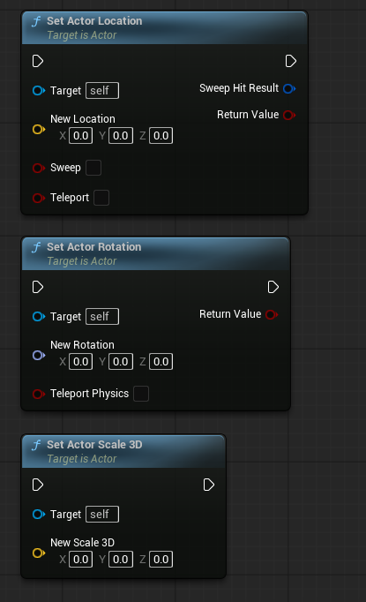The width and height of the screenshot is (366, 602).
Task: Select the Set Actor Scale 3D node title
Action: [x=94, y=445]
